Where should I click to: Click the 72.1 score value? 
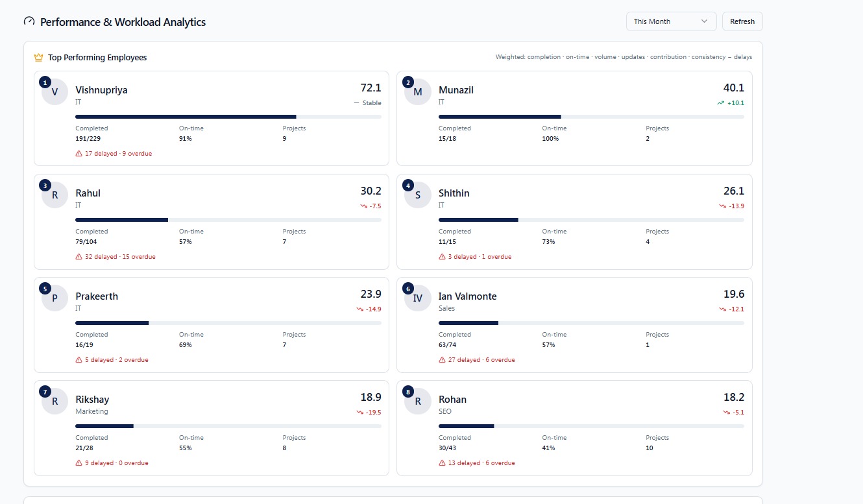click(x=371, y=88)
